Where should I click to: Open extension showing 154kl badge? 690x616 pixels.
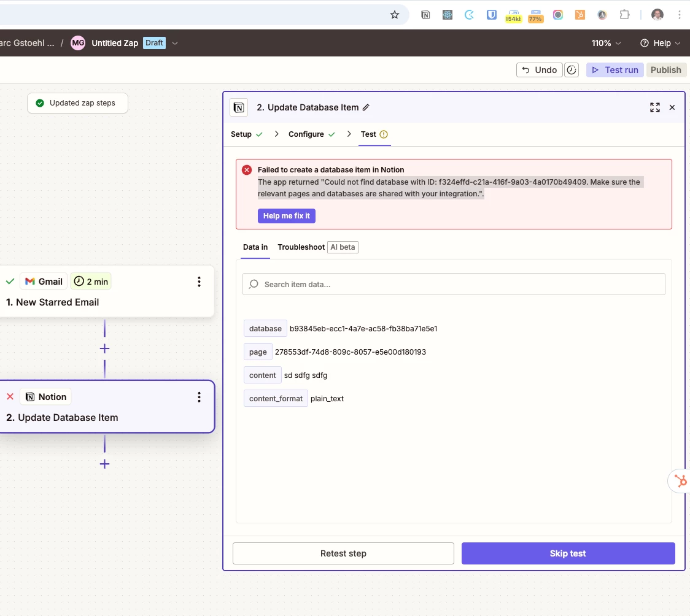coord(514,16)
